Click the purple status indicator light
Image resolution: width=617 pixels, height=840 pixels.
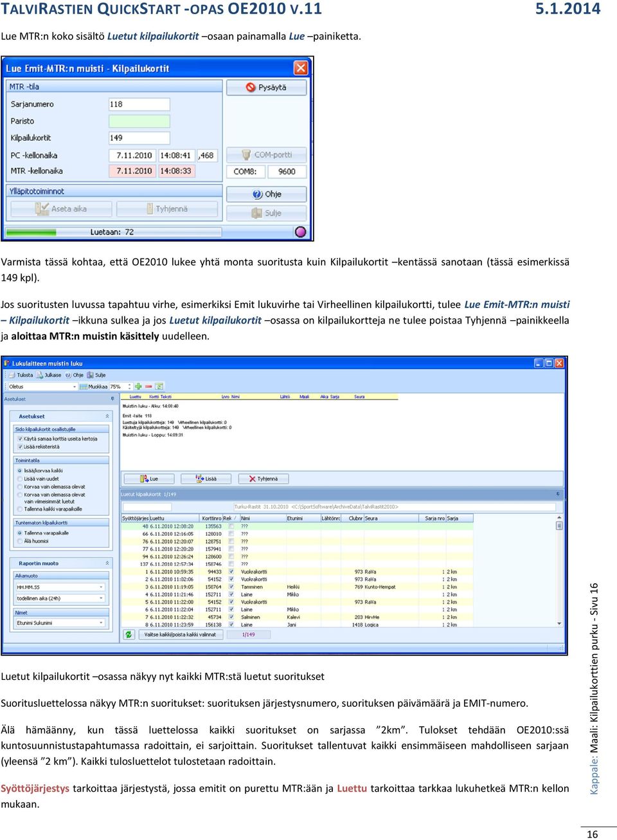coord(300,232)
